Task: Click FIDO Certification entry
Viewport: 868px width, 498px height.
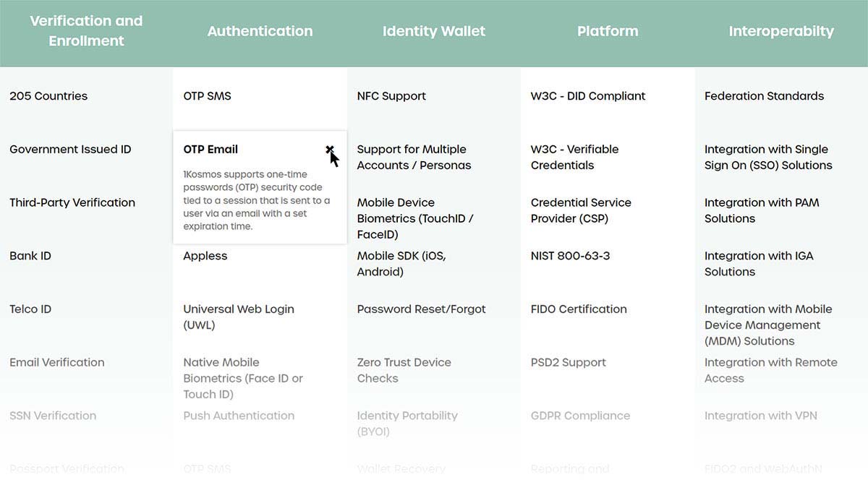Action: [x=579, y=309]
